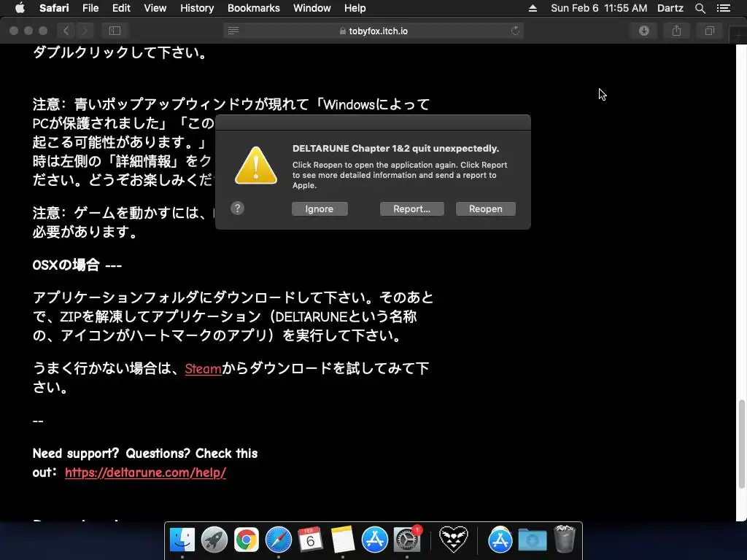Click the crash dialog title bar
The image size is (747, 560).
(373, 122)
